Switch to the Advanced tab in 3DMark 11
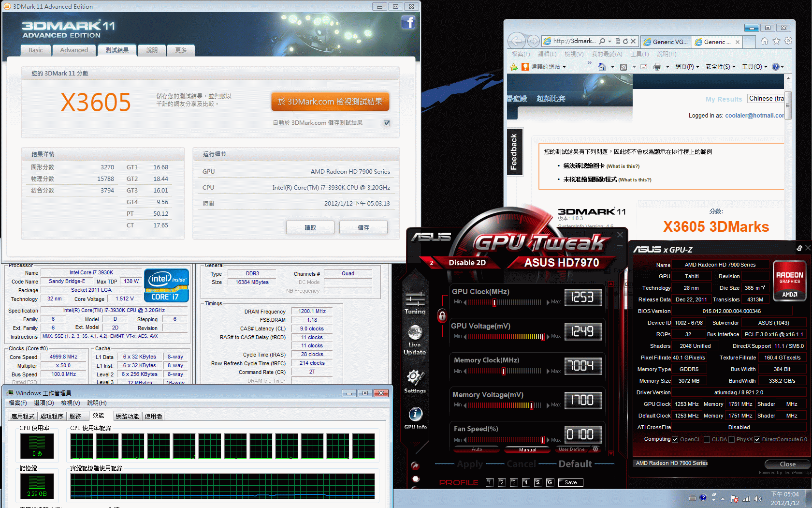 coord(74,50)
